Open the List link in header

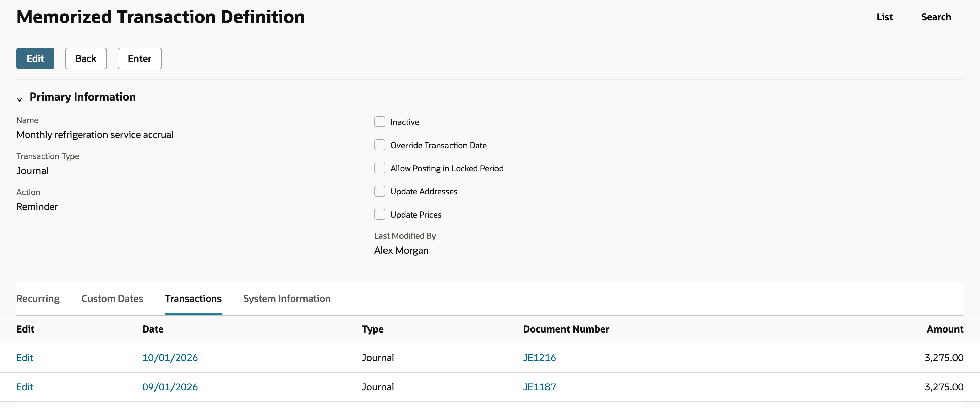pyautogui.click(x=884, y=17)
